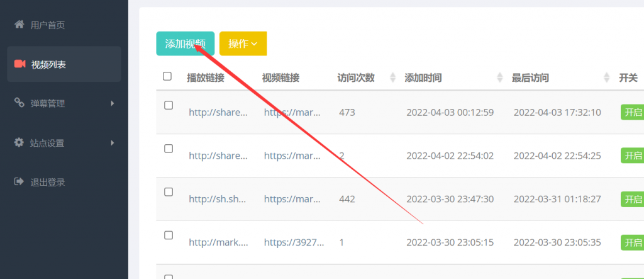The image size is (644, 279).
Task: Open the 弹幕管理 menu label
Action: 48,104
